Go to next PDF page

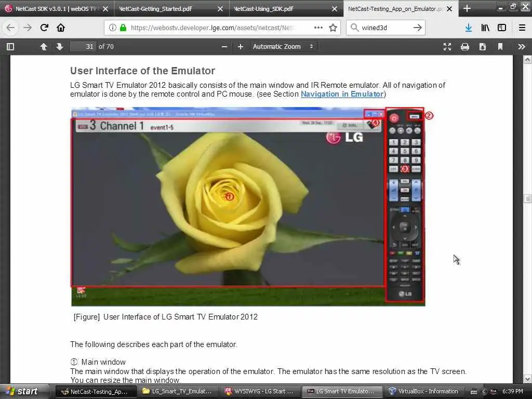[x=60, y=46]
